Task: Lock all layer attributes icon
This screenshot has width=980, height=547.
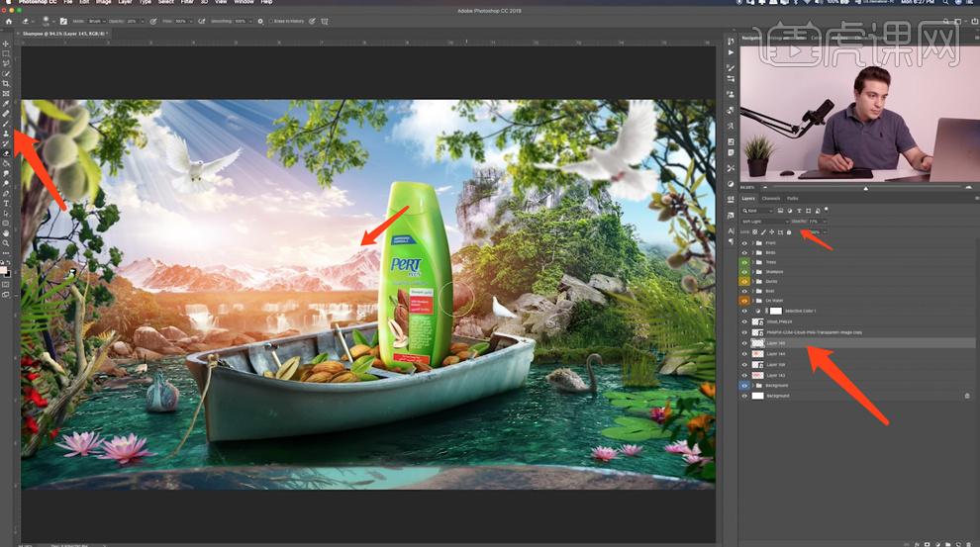Action: (789, 232)
